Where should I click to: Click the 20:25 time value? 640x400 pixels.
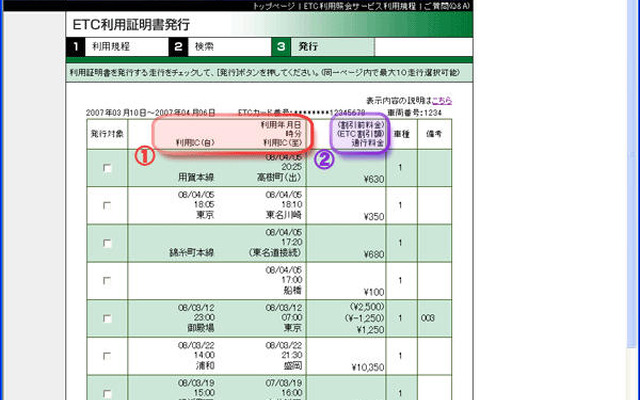coord(292,167)
